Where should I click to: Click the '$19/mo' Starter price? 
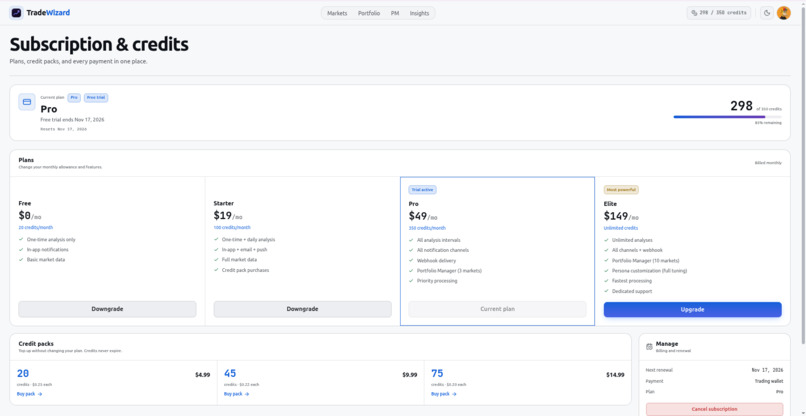point(228,216)
